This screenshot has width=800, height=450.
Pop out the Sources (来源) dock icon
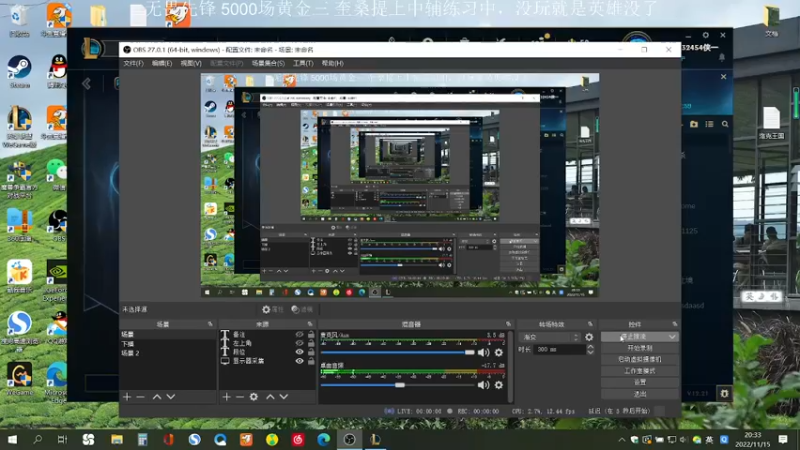(x=310, y=324)
